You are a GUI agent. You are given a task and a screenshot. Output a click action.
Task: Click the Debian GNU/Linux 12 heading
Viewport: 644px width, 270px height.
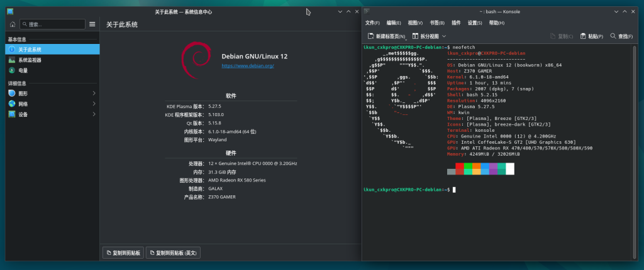pyautogui.click(x=255, y=57)
